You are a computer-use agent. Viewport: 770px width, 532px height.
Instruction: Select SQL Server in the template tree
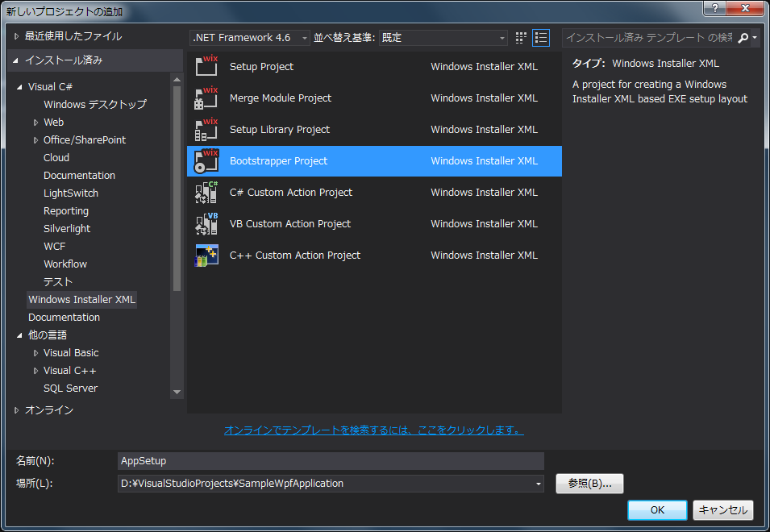click(70, 389)
